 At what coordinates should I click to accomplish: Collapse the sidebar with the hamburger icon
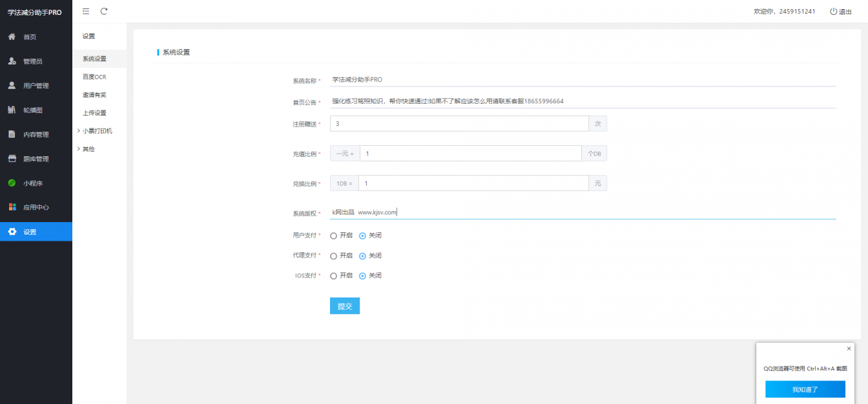(x=85, y=11)
